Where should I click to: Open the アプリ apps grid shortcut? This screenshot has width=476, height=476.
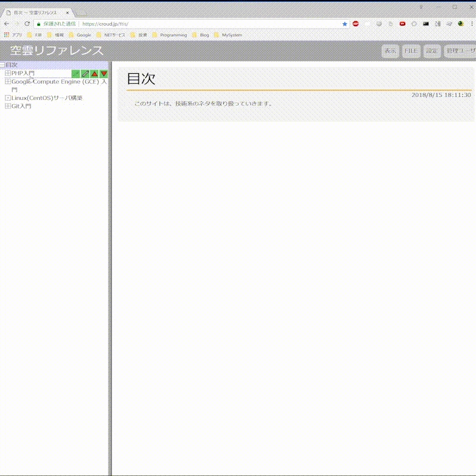point(12,35)
